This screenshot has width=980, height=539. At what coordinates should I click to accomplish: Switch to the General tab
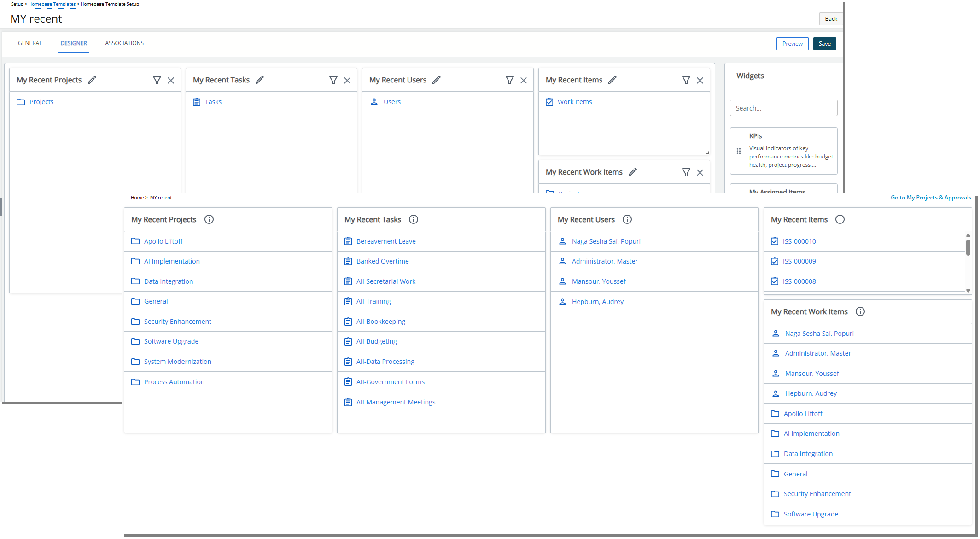tap(30, 43)
